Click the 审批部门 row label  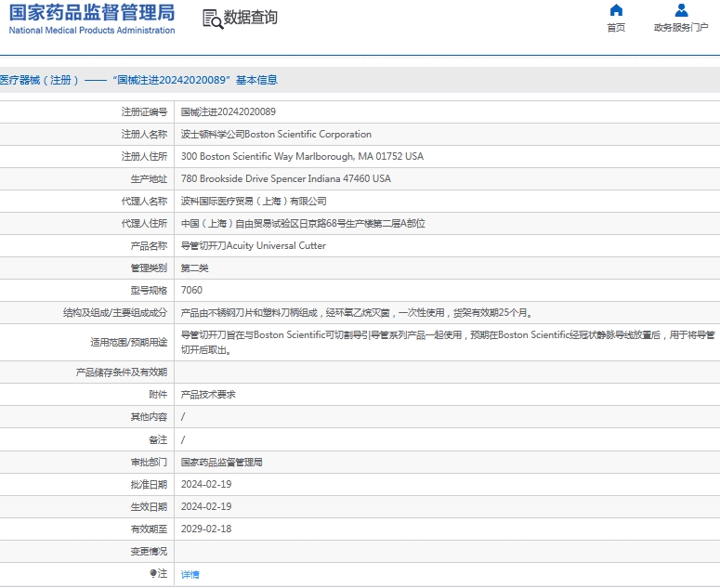click(149, 463)
